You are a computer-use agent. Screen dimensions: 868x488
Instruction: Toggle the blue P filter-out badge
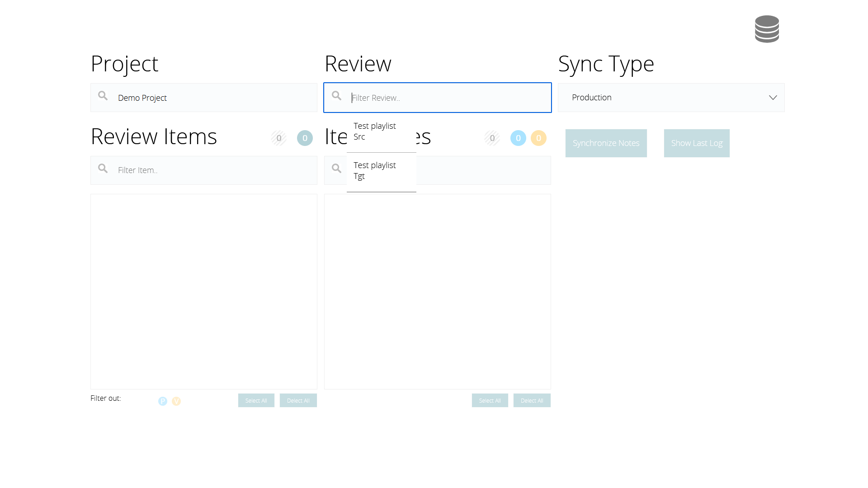point(163,401)
